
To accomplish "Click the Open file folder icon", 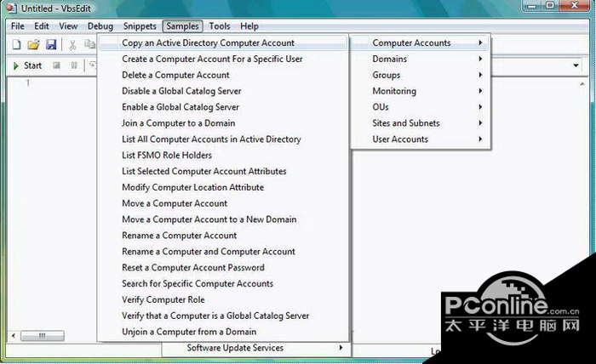I will click(x=33, y=44).
